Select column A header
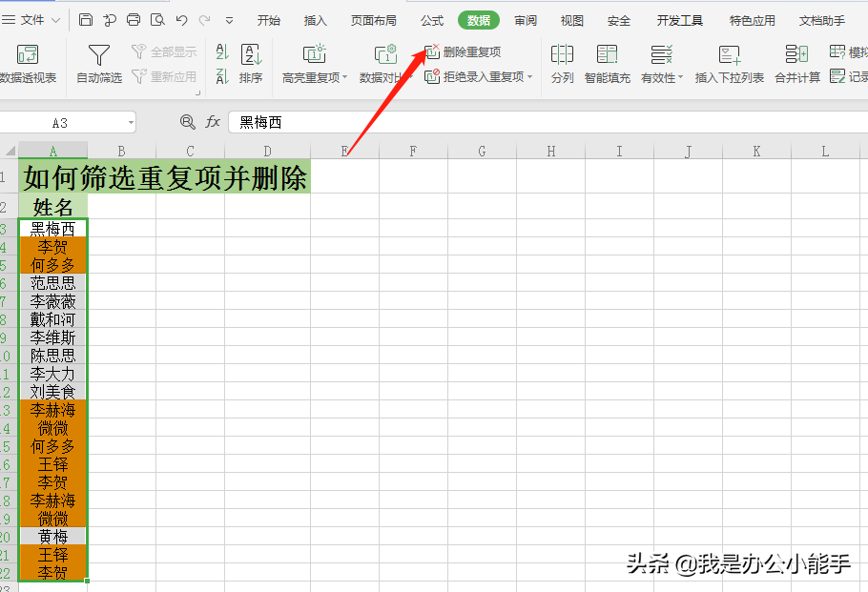The height and width of the screenshot is (592, 868). [53, 151]
